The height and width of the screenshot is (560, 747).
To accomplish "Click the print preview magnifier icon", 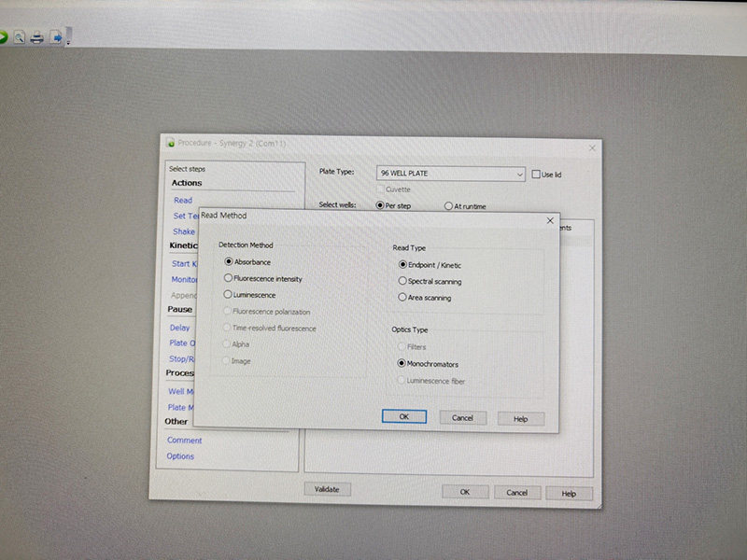I will tap(19, 38).
